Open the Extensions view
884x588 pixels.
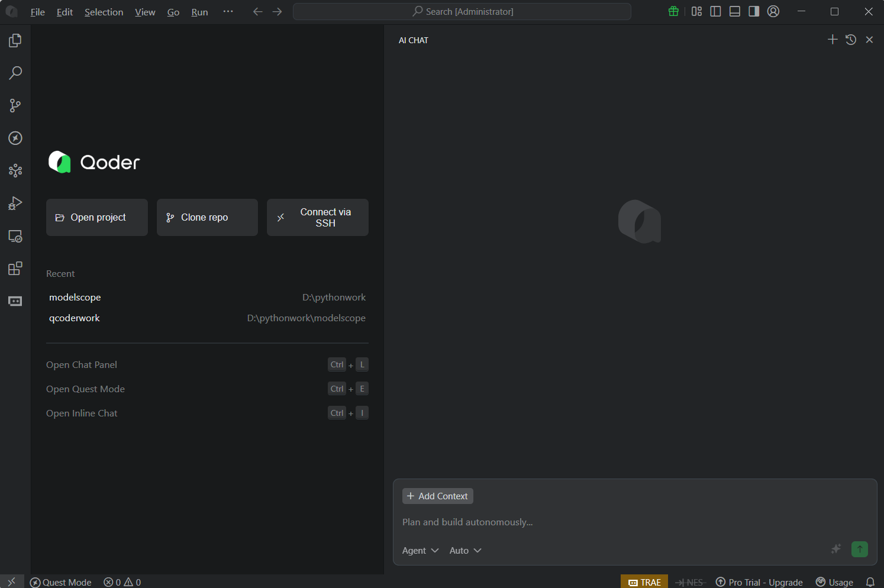click(15, 269)
